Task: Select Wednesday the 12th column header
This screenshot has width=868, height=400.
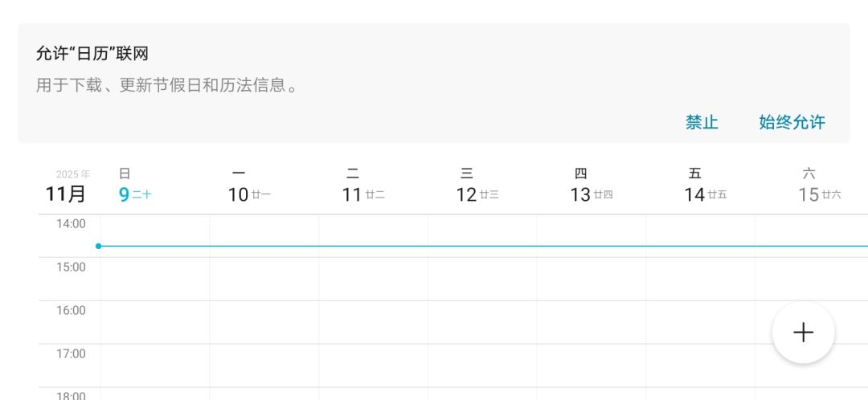Action: click(x=477, y=186)
